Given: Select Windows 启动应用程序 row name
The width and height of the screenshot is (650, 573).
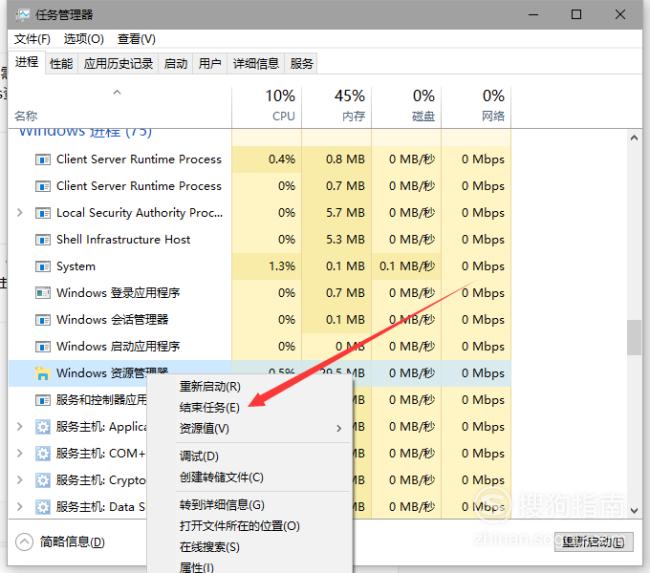Looking at the screenshot, I should (x=118, y=346).
